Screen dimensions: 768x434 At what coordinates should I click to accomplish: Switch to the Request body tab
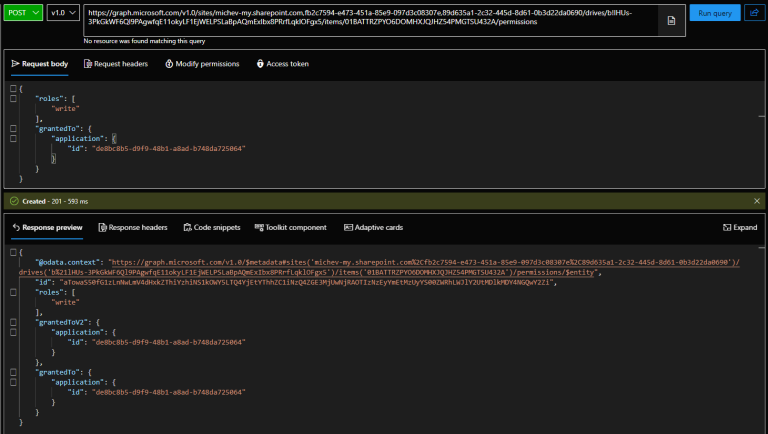click(x=40, y=64)
